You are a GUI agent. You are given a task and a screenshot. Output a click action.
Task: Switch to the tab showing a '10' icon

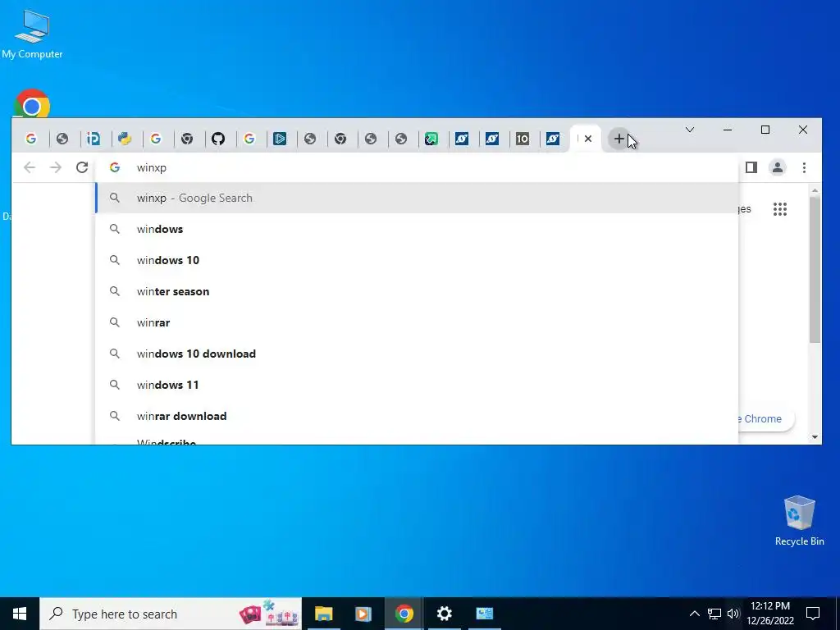523,139
